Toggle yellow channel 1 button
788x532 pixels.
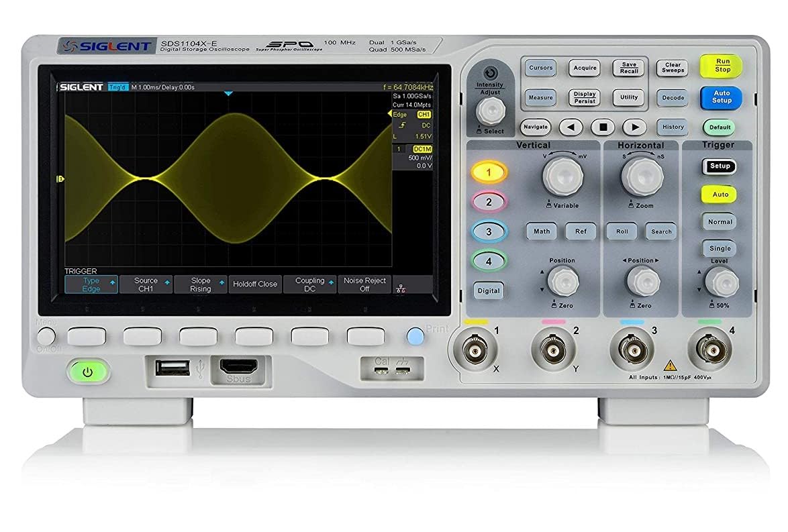pos(489,172)
